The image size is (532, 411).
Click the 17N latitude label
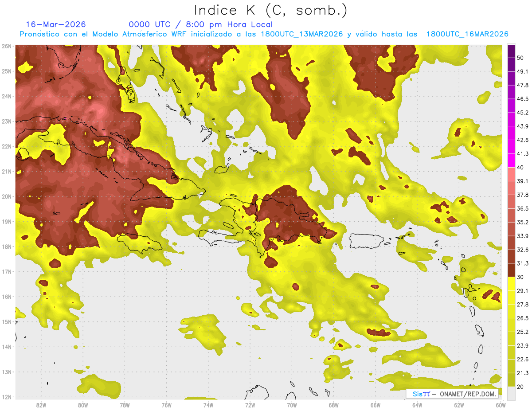click(x=6, y=271)
